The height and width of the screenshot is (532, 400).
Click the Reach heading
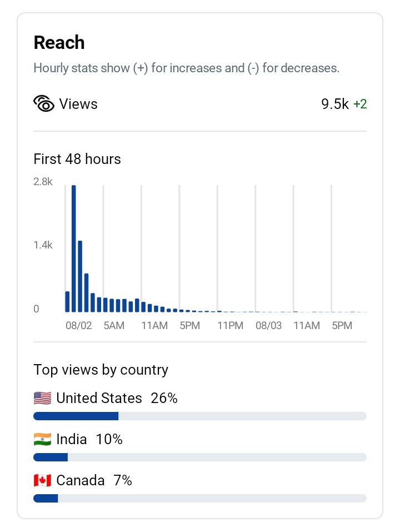(59, 43)
